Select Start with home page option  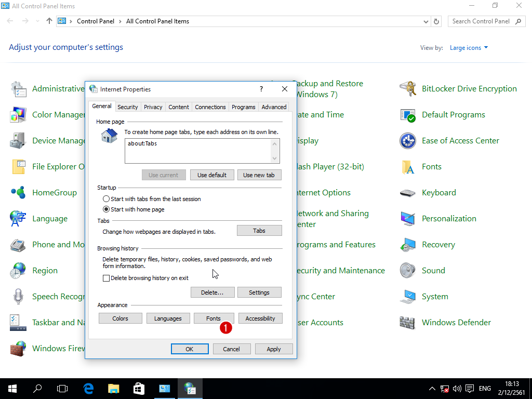coord(106,209)
